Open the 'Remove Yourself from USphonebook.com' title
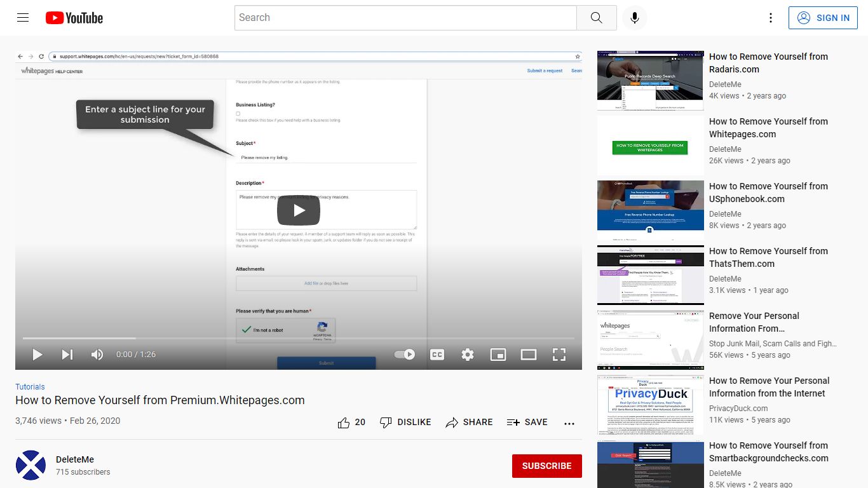This screenshot has width=868, height=488. click(x=768, y=193)
